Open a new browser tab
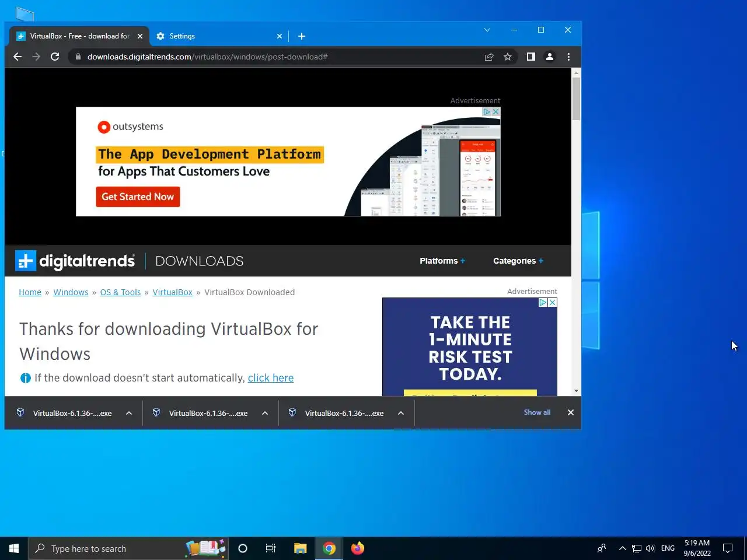The height and width of the screenshot is (560, 747). tap(301, 36)
